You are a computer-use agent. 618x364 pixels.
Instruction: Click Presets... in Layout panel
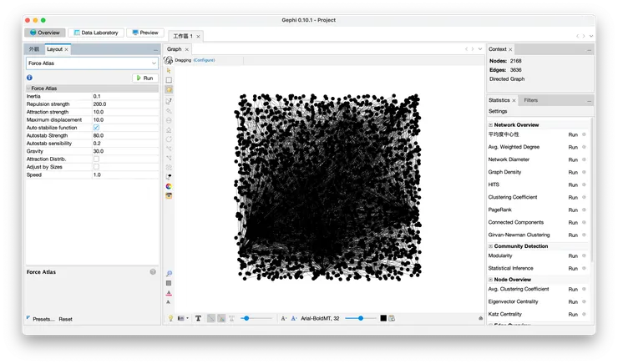[x=43, y=319]
